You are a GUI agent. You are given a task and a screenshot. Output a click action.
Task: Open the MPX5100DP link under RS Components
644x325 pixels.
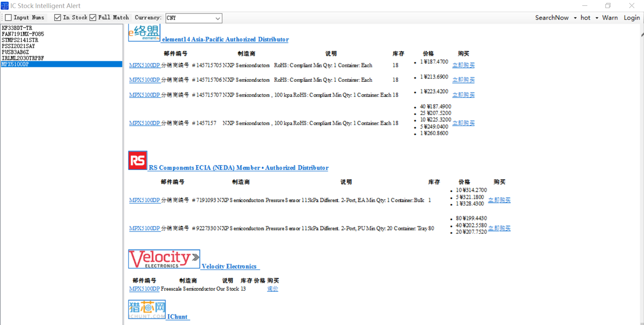tap(144, 200)
